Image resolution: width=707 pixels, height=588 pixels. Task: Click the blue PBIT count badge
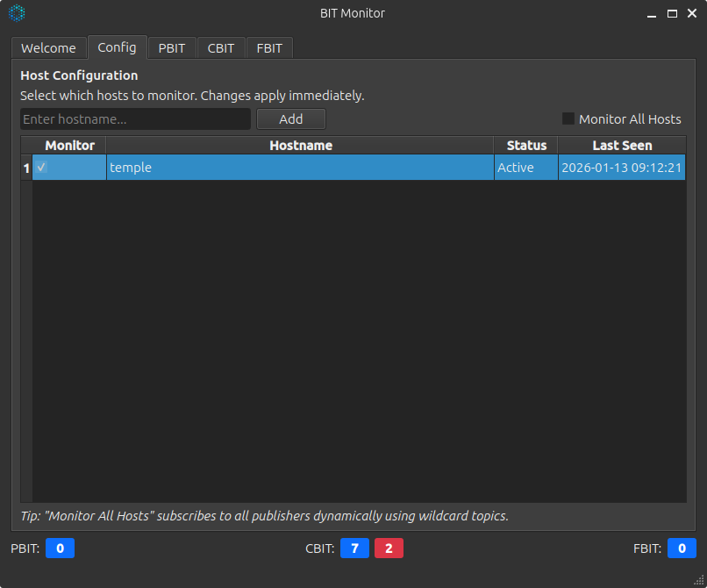click(x=60, y=548)
